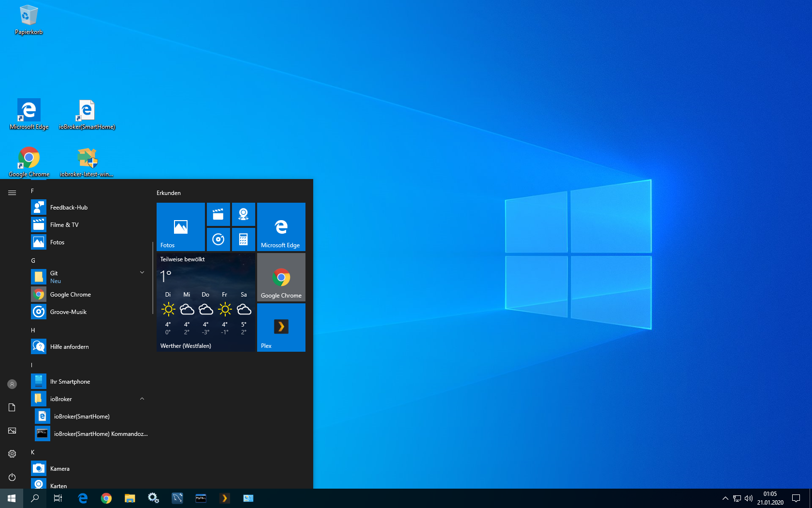Click Hilfe anfordern in app list
This screenshot has height=508, width=812.
click(69, 347)
